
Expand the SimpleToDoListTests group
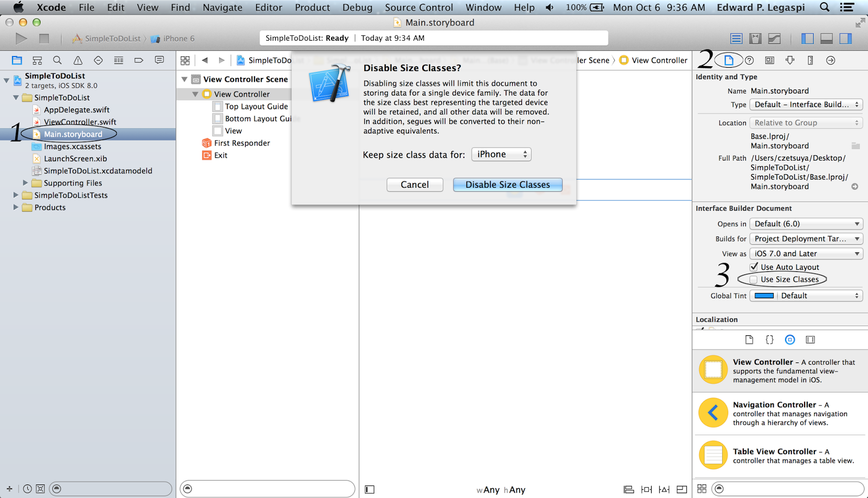coord(16,195)
